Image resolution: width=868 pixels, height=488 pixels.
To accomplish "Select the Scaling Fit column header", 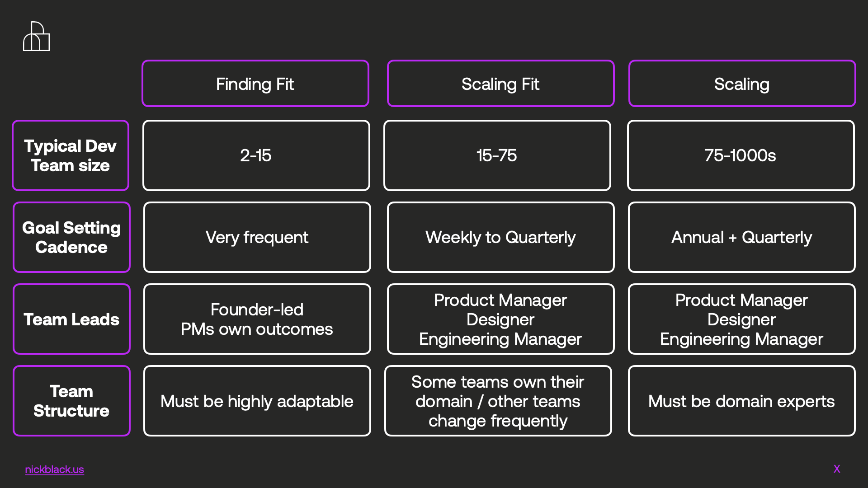I will click(x=500, y=84).
